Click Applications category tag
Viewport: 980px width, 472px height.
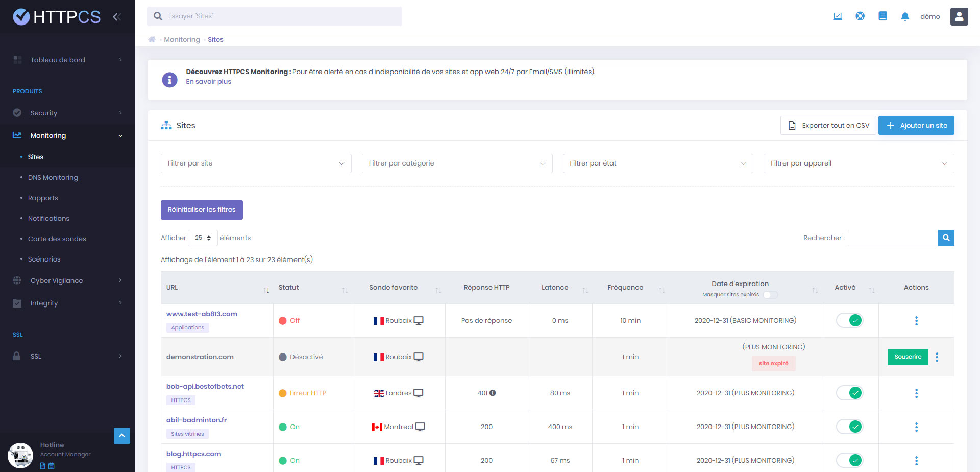(x=187, y=327)
